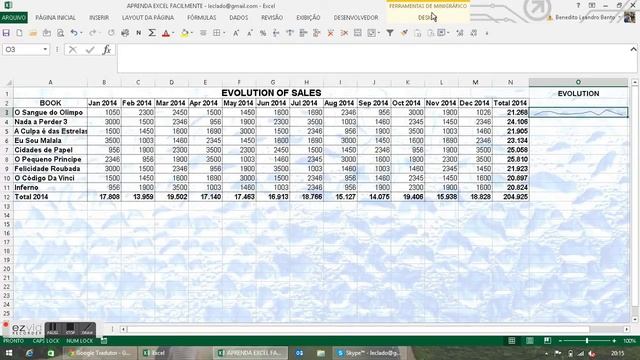Viewport: 640px width, 360px height.
Task: Select the EVOLUTION header cell
Action: click(x=578, y=93)
